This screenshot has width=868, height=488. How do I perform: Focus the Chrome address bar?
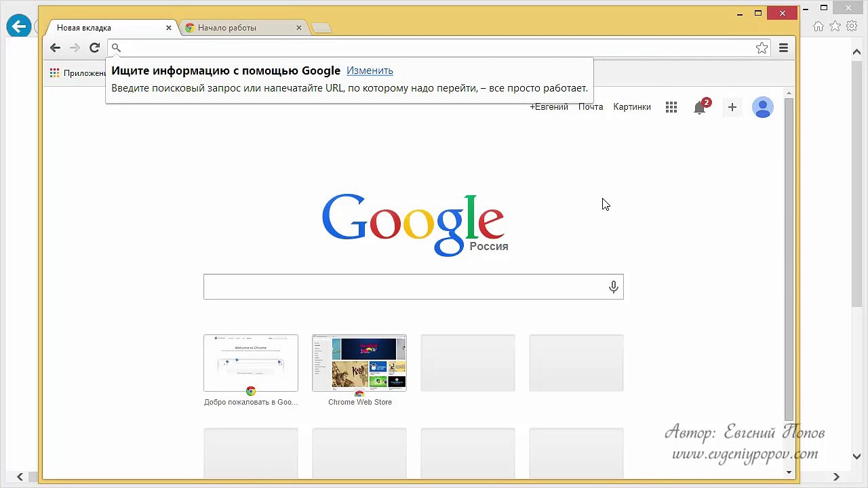coord(439,48)
